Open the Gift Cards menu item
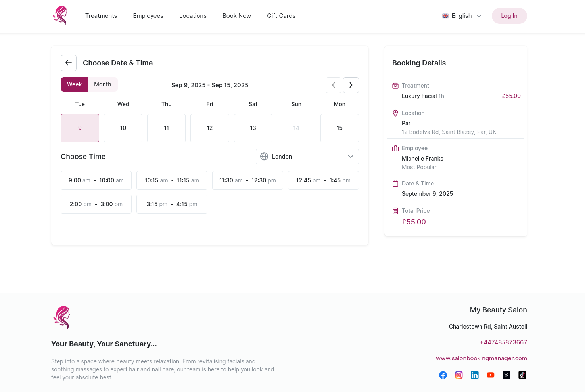Screen dimensions: 585x392 tap(281, 16)
